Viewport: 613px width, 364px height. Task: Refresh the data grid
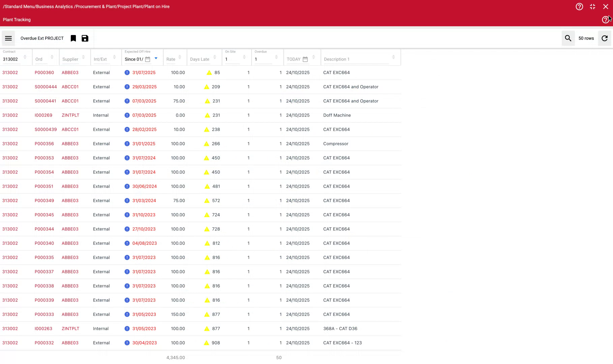604,38
